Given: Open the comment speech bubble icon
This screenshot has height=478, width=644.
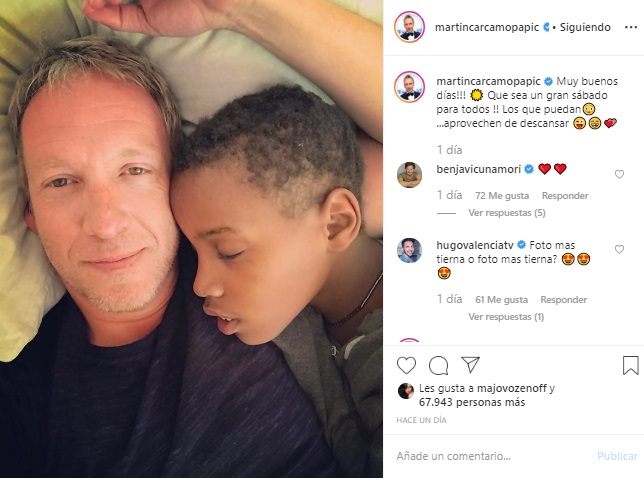Looking at the screenshot, I should pyautogui.click(x=438, y=365).
